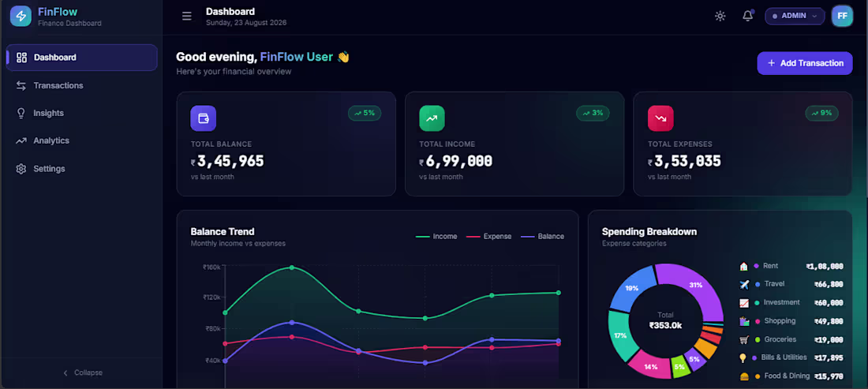The image size is (868, 389).
Task: Click the FF user avatar
Action: point(842,16)
